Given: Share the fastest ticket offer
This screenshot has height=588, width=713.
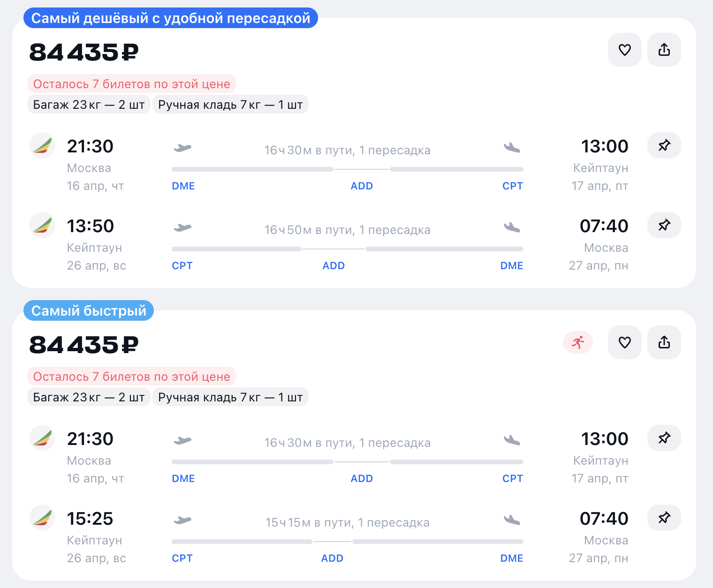Looking at the screenshot, I should pyautogui.click(x=664, y=342).
